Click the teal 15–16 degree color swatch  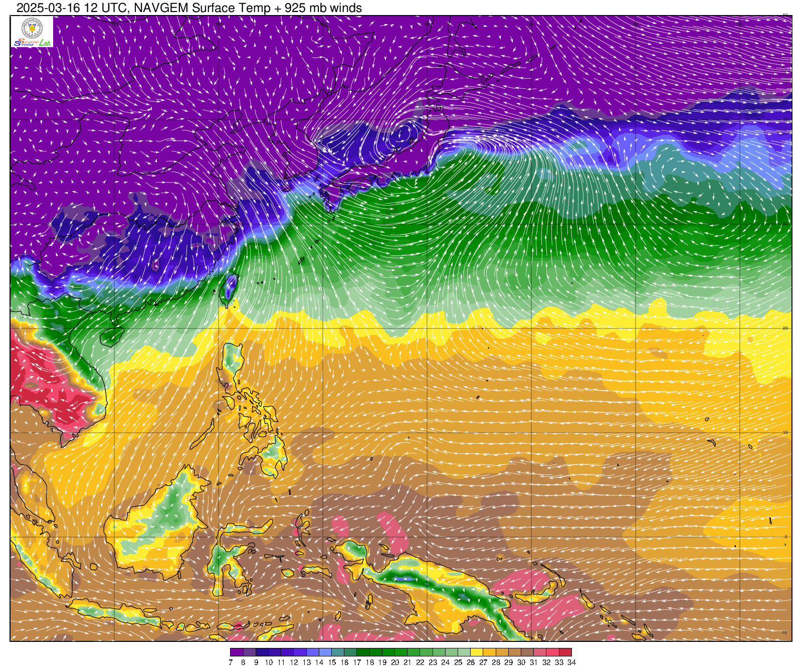[338, 652]
